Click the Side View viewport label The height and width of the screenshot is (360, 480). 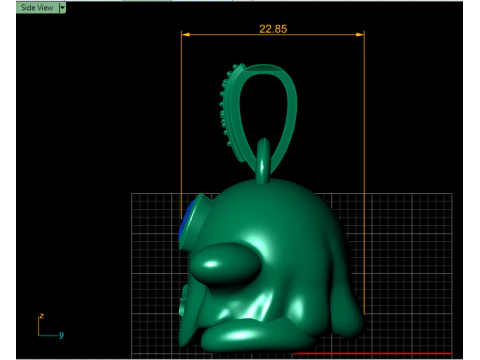tap(37, 8)
